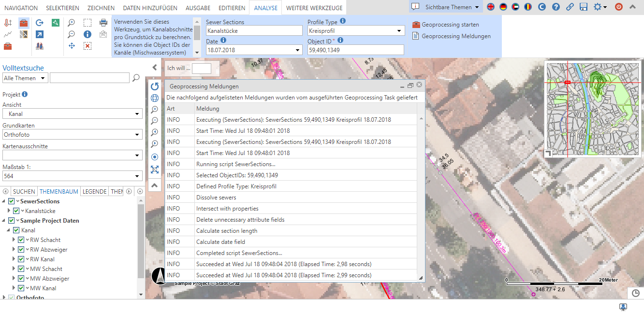Click Geoprocessing starten
The height and width of the screenshot is (312, 644).
click(x=450, y=25)
